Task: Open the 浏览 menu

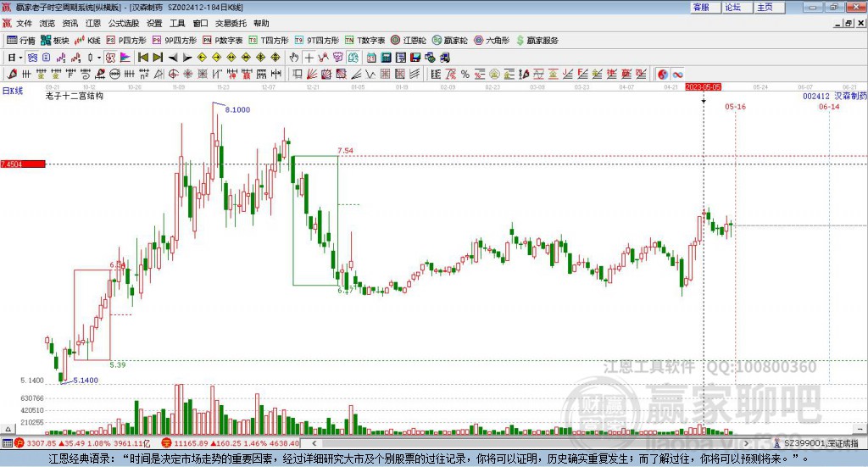Action: (47, 23)
